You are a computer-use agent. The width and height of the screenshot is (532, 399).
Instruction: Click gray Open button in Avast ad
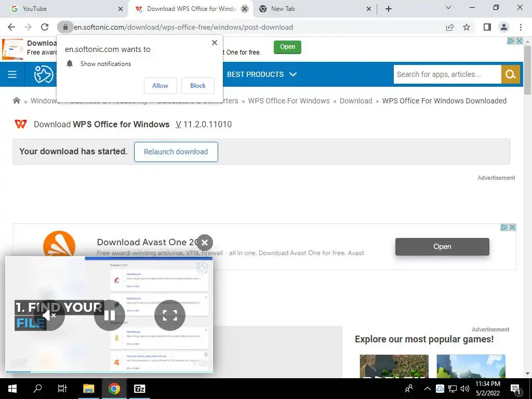tap(442, 247)
